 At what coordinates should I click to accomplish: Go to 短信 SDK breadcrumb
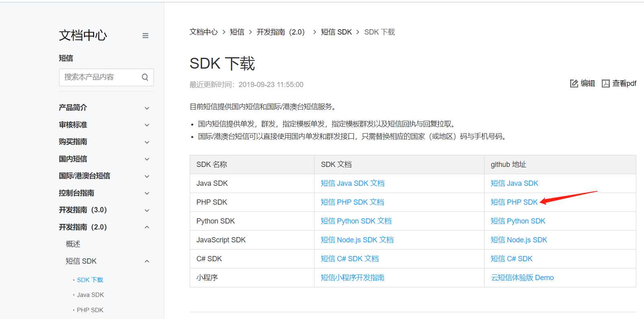tap(336, 32)
